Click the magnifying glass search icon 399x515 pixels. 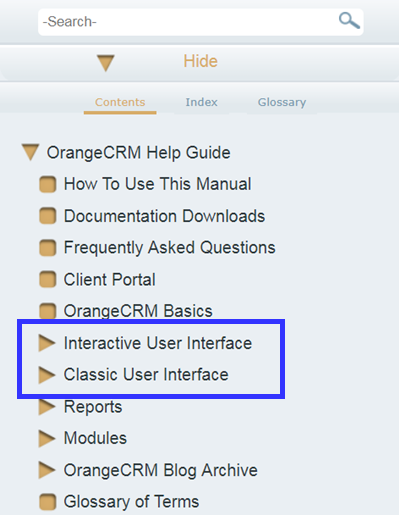[349, 21]
